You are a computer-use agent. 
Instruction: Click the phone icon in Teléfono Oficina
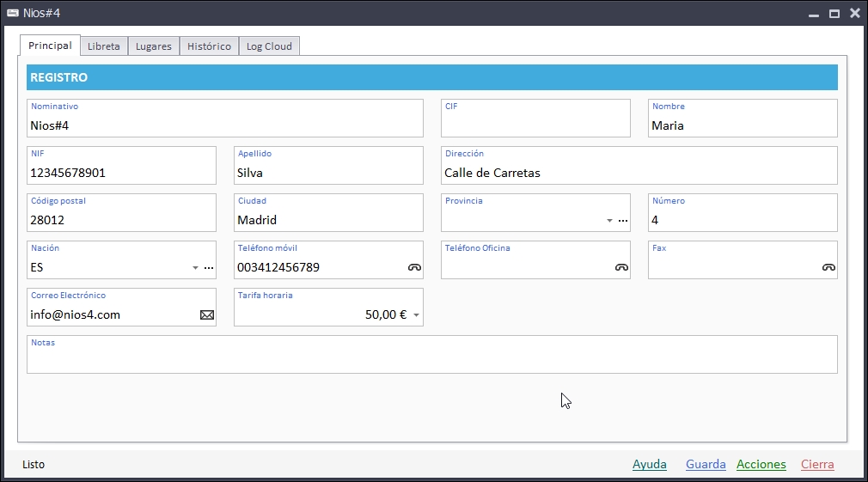tap(621, 268)
